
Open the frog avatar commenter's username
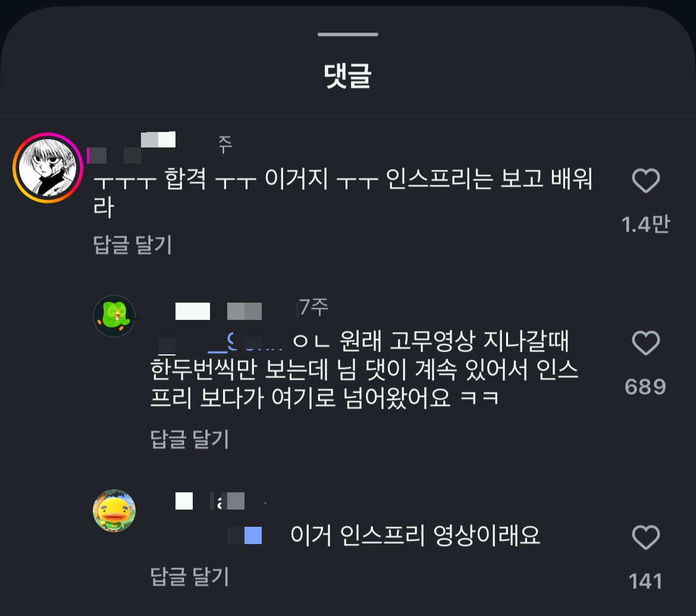click(218, 310)
